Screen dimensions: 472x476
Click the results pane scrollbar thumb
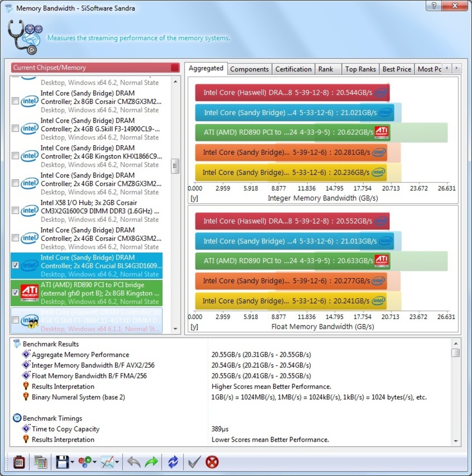click(x=456, y=353)
